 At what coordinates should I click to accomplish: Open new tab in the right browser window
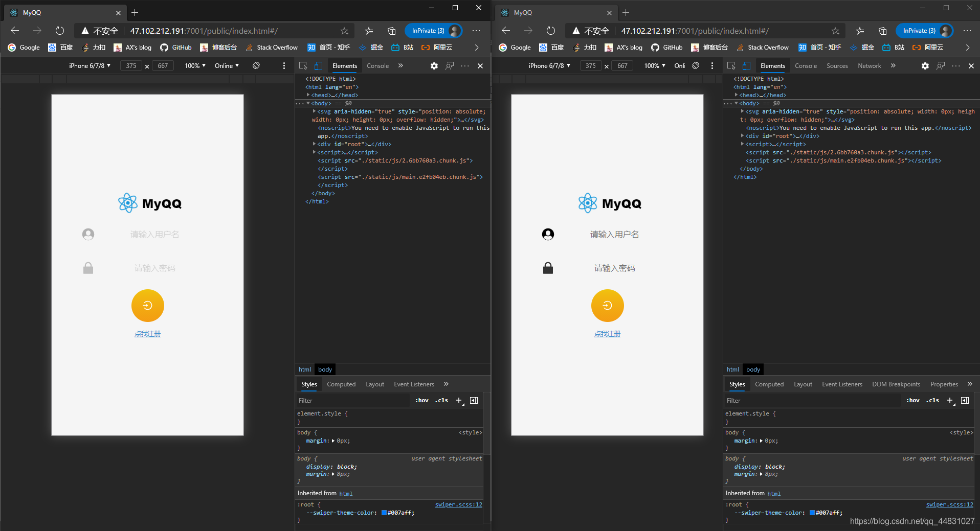(x=626, y=12)
